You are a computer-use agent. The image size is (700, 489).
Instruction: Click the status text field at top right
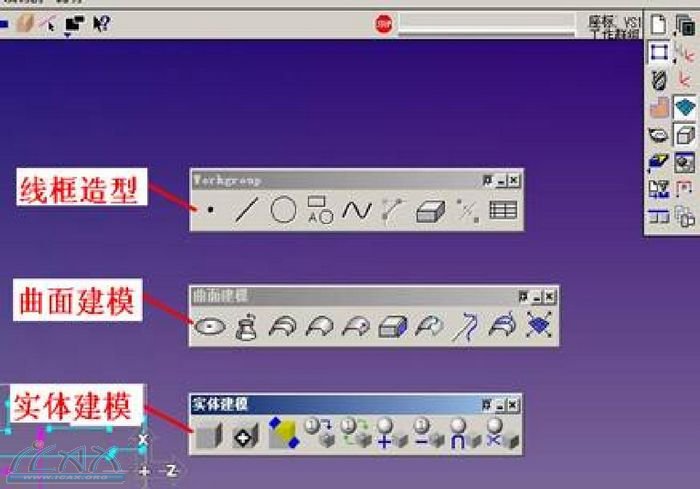point(614,26)
